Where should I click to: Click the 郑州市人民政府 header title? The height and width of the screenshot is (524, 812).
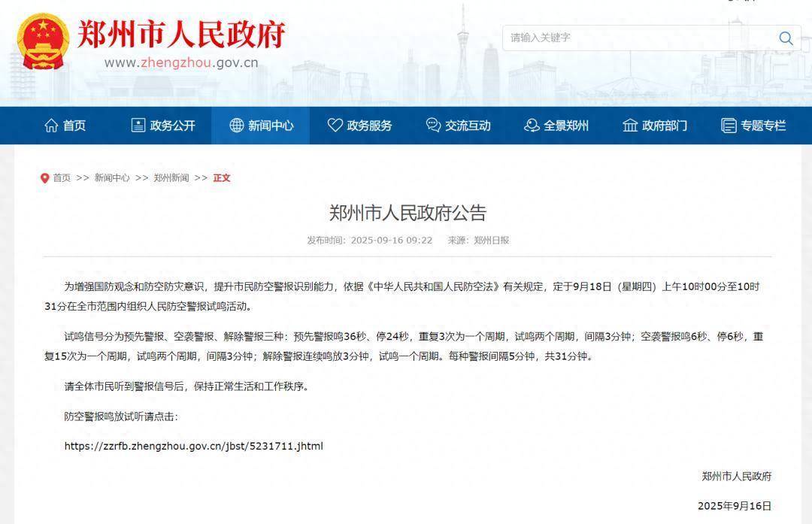181,35
